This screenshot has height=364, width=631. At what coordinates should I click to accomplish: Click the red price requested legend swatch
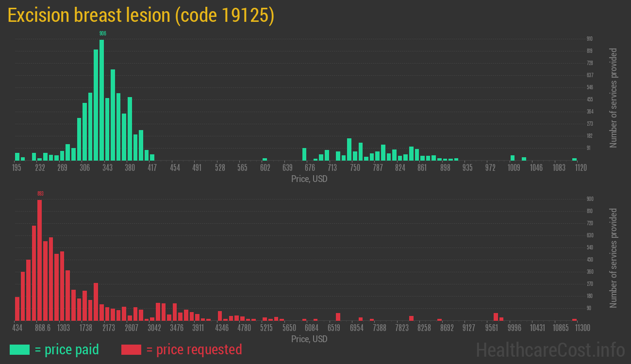131,349
